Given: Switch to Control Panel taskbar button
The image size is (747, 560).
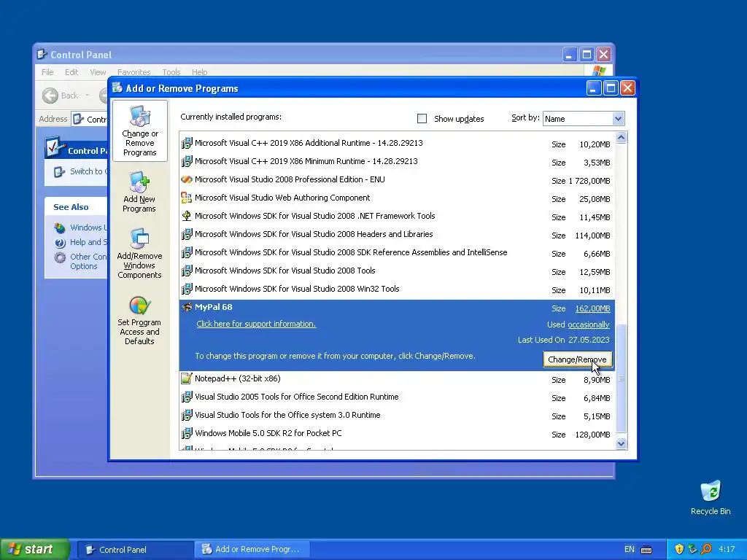Looking at the screenshot, I should (134, 550).
